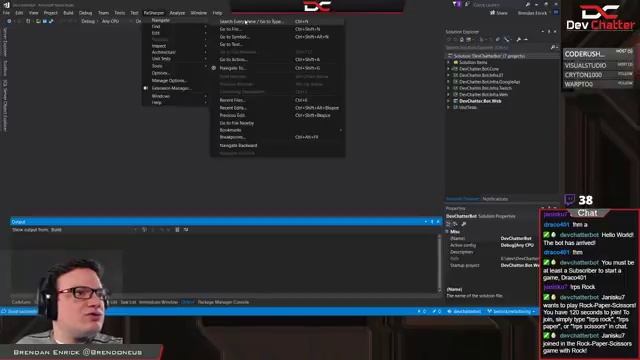The image size is (640, 360).
Task: Expand DevChatter.Bot.Web project node
Action: (x=449, y=101)
